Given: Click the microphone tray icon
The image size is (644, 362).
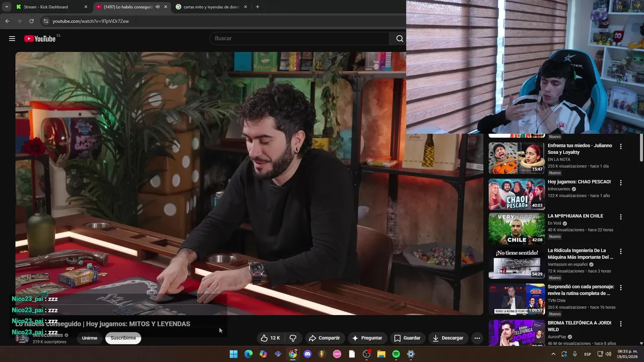Looking at the screenshot, I should click(575, 354).
